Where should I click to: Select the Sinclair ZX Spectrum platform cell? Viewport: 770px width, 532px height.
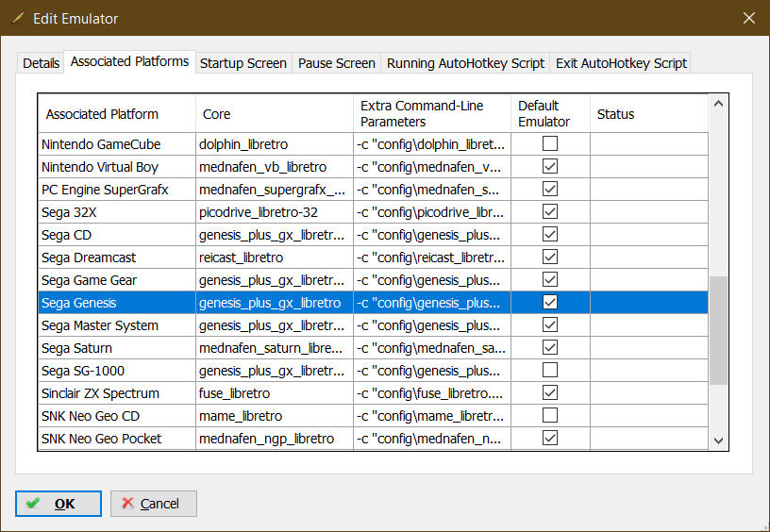pyautogui.click(x=117, y=392)
